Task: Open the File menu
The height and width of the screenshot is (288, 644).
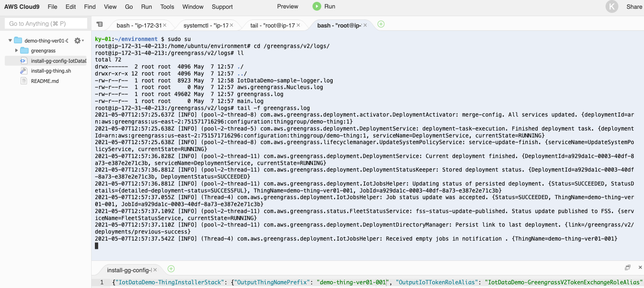Action: click(x=52, y=7)
